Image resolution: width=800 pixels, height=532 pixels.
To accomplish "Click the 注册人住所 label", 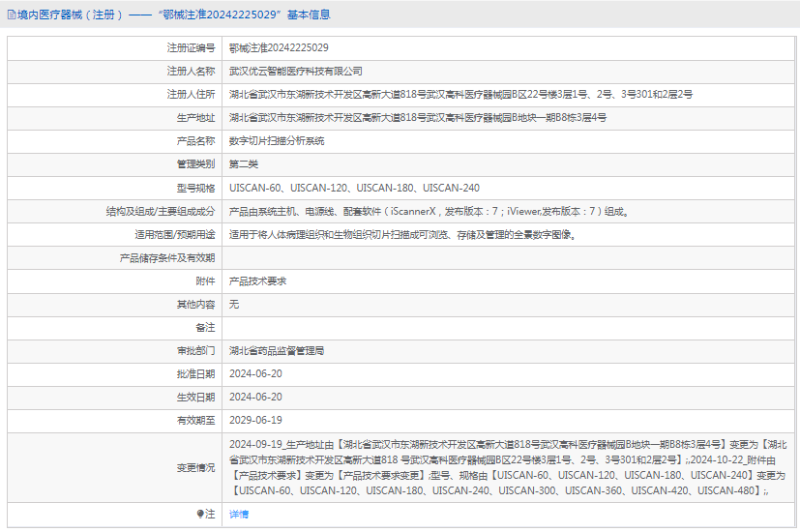I will coord(192,95).
